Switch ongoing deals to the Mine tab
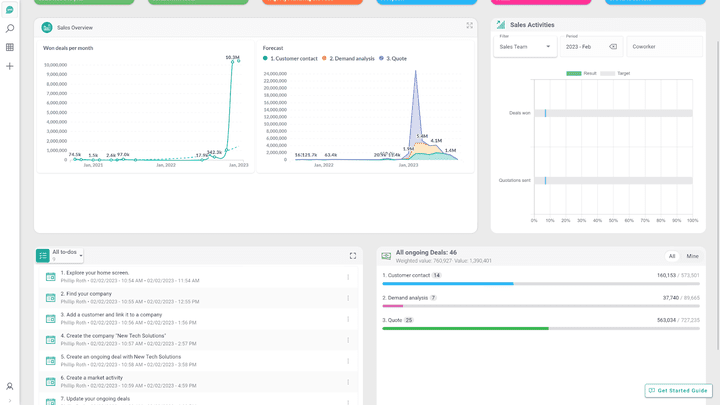The height and width of the screenshot is (405, 720). click(x=692, y=257)
